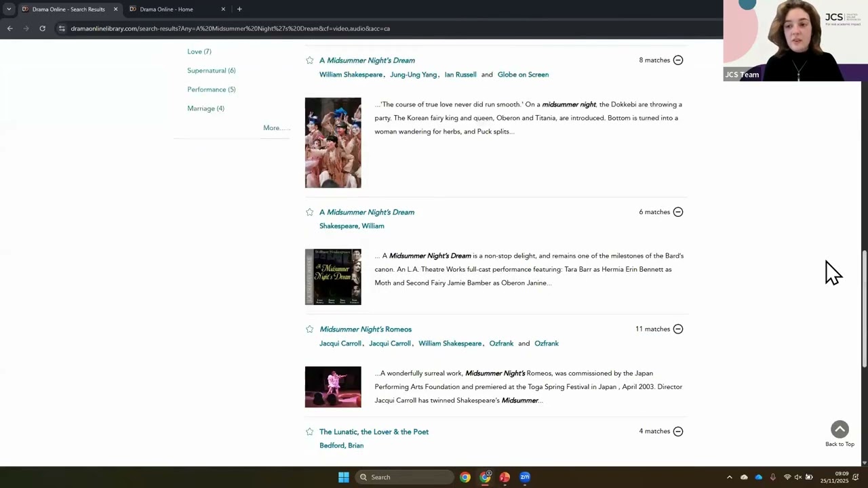Click the muted volume tray icon

click(x=798, y=477)
